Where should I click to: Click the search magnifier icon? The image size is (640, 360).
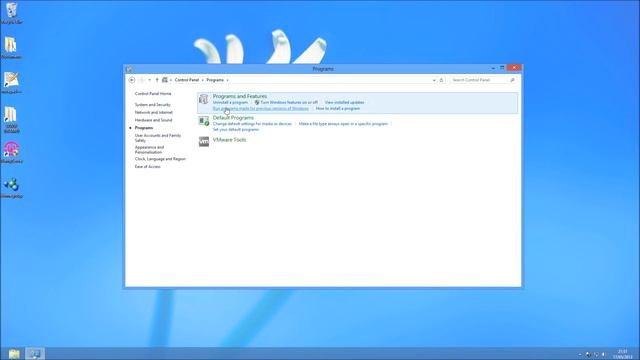coord(512,80)
